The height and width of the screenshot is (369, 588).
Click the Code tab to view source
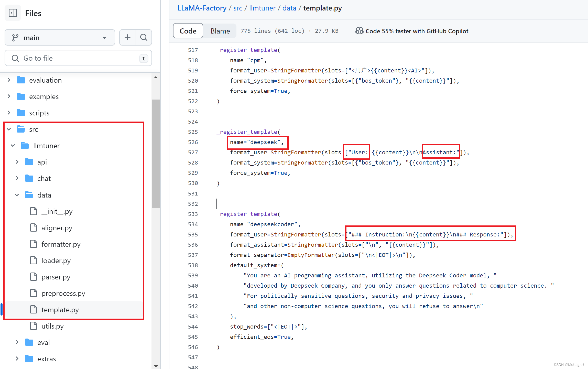[187, 31]
